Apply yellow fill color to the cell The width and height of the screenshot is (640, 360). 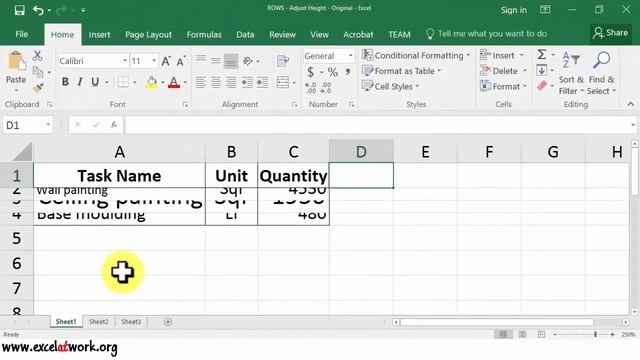pyautogui.click(x=151, y=82)
